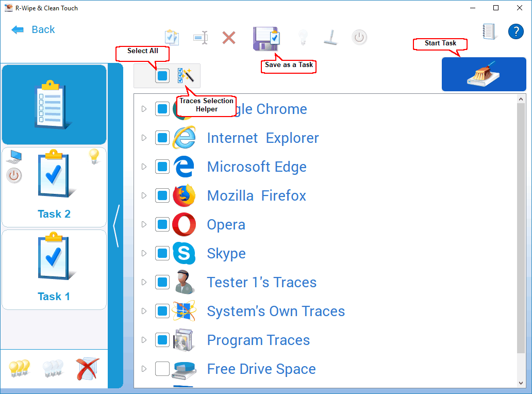Viewport: 532px width, 394px height.
Task: Click the delete tasks red X icon
Action: pos(88,369)
